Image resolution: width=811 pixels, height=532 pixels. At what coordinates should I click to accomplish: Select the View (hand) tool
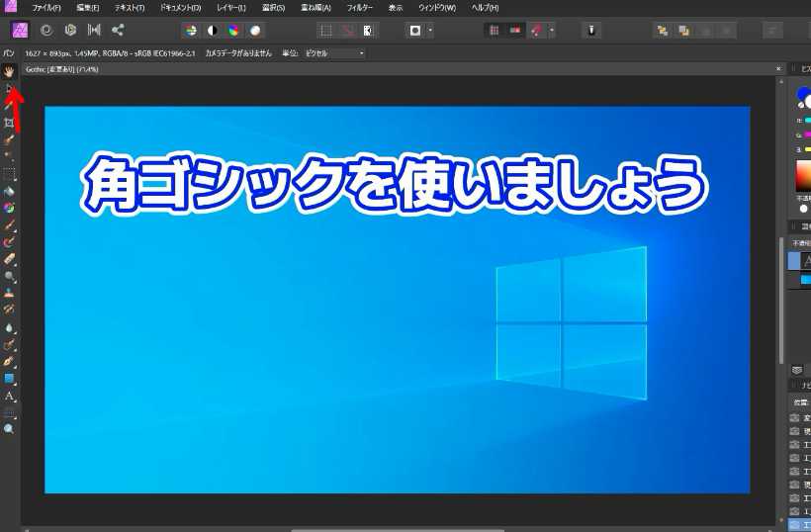[x=9, y=71]
